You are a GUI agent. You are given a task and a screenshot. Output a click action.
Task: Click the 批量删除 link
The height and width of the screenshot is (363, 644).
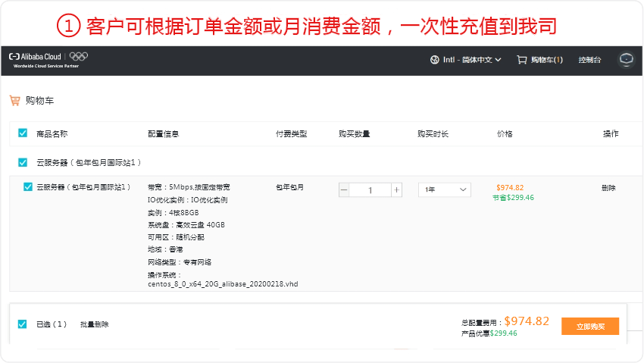tap(94, 324)
